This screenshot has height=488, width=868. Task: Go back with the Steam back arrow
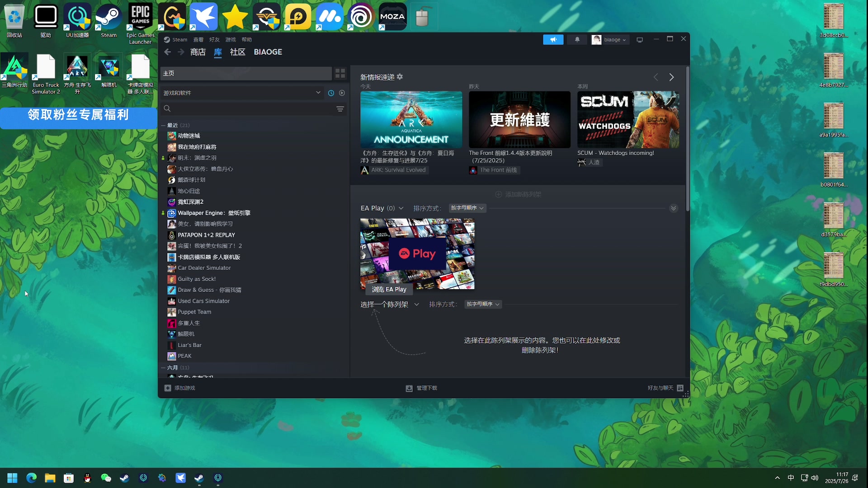tap(168, 52)
